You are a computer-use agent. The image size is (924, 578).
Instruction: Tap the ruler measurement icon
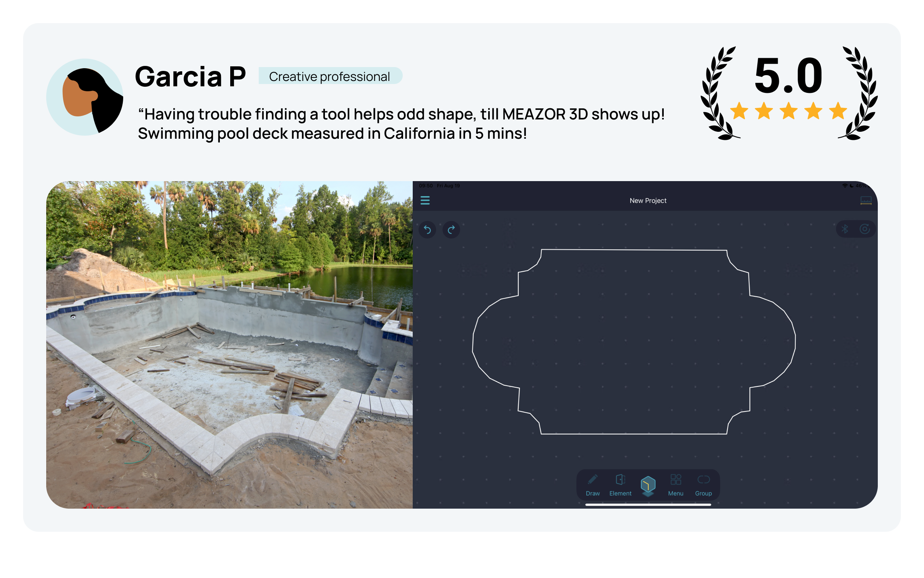coord(866,200)
